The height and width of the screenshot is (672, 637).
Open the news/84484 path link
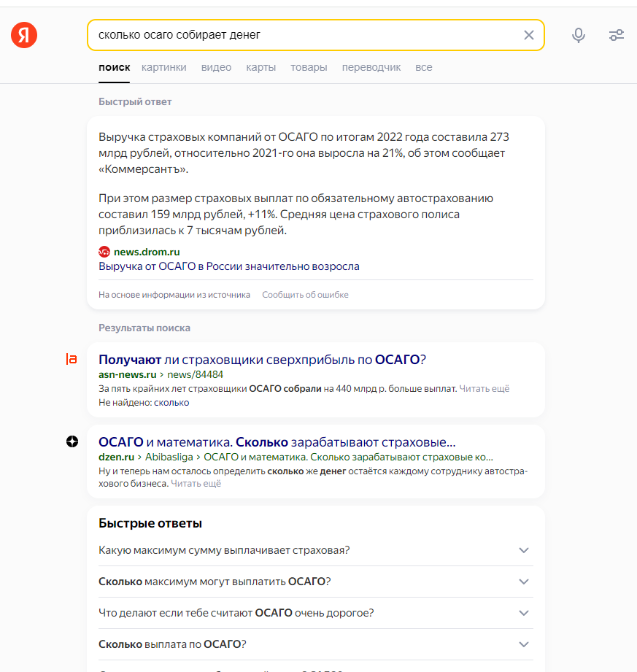(195, 374)
